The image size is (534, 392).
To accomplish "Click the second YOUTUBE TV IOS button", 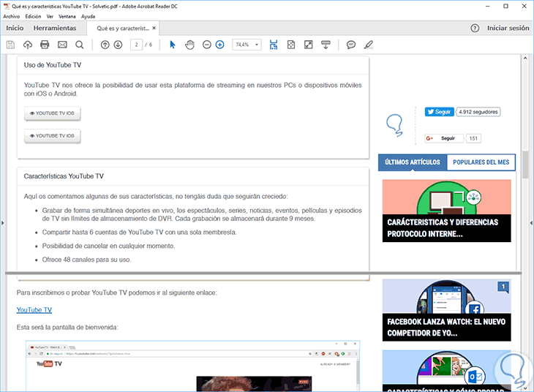I will 53,136.
